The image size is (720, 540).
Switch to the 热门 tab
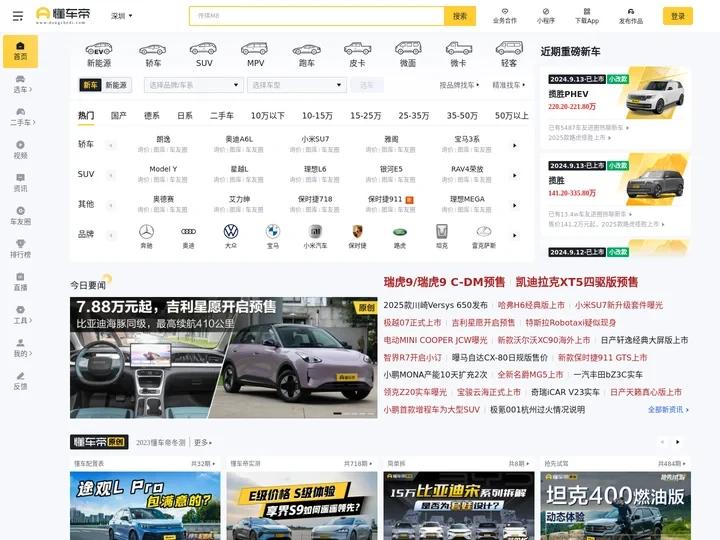86,116
